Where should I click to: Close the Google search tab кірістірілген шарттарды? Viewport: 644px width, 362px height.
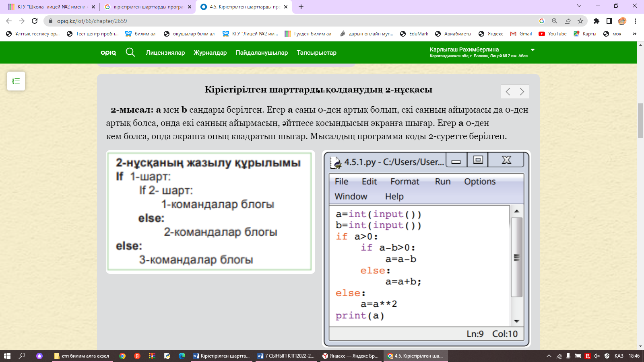[190, 7]
